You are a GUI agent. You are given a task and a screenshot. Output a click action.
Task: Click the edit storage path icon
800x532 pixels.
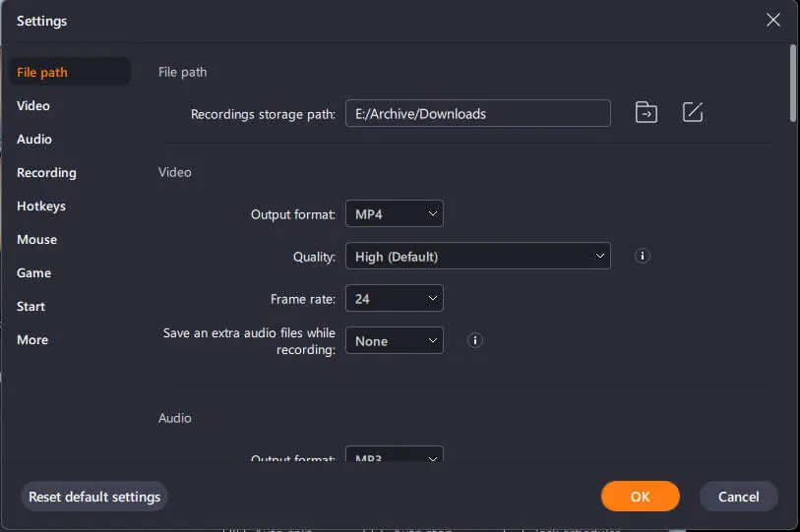[693, 112]
